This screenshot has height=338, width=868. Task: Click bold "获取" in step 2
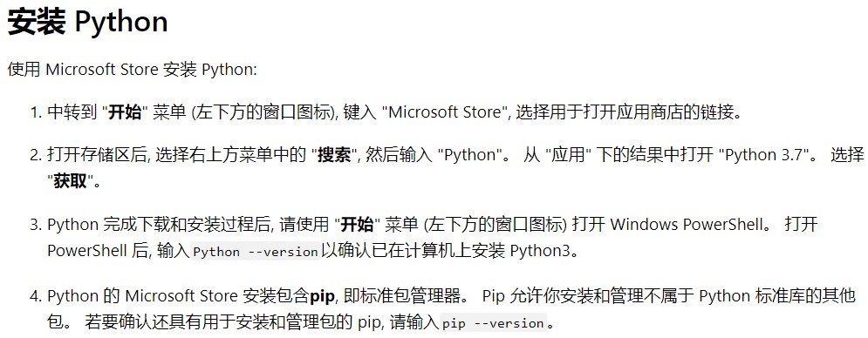(71, 181)
